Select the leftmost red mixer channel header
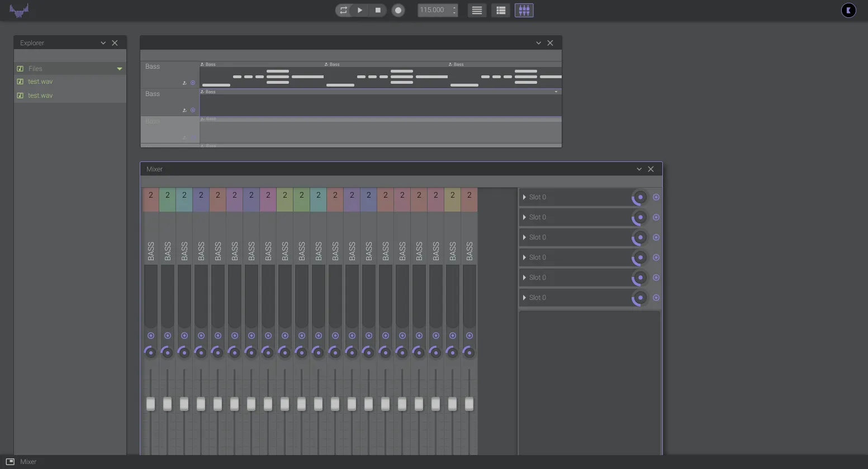This screenshot has width=868, height=469. click(x=150, y=200)
